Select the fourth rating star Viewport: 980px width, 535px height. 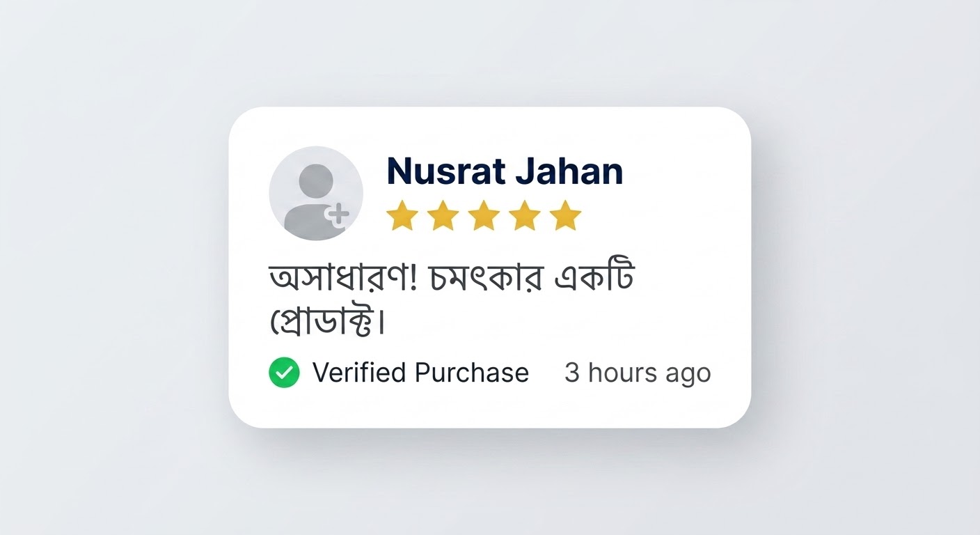pos(525,216)
